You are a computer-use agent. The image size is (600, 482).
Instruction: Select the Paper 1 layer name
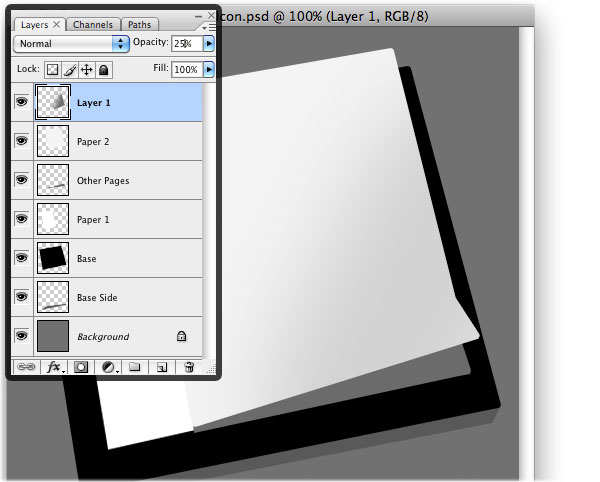tap(93, 220)
